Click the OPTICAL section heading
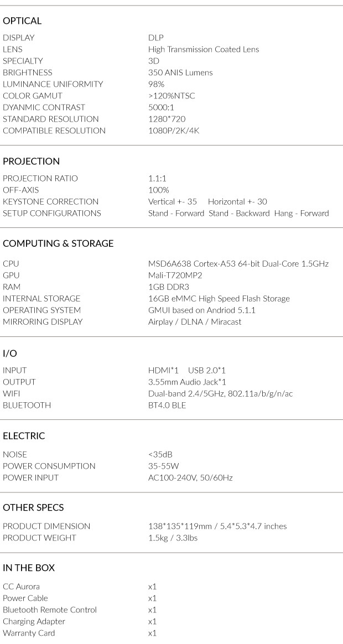The height and width of the screenshot is (644, 343). tap(22, 21)
